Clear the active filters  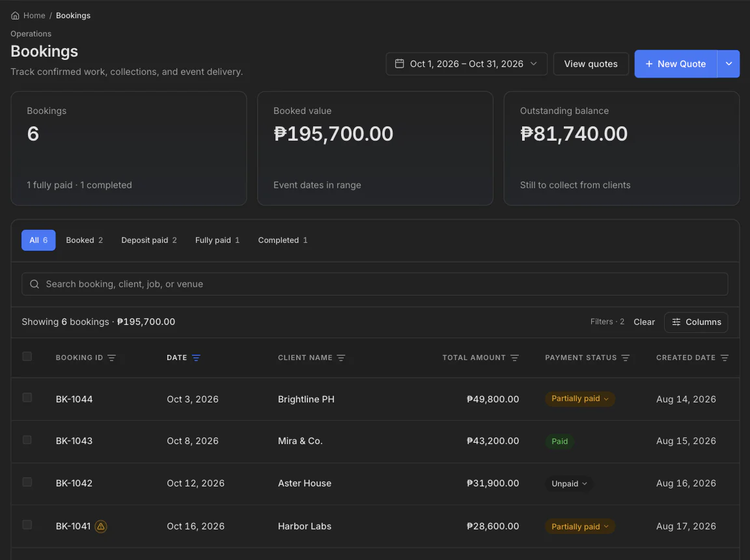[644, 322]
